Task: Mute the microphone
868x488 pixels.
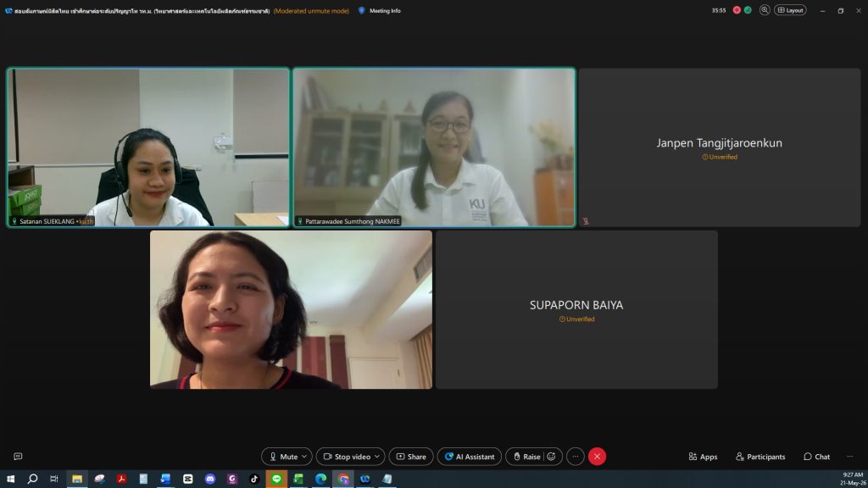Action: pyautogui.click(x=283, y=457)
